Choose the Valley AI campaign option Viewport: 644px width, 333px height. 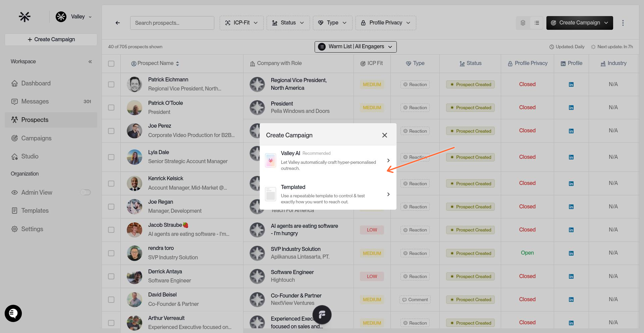[x=328, y=160]
